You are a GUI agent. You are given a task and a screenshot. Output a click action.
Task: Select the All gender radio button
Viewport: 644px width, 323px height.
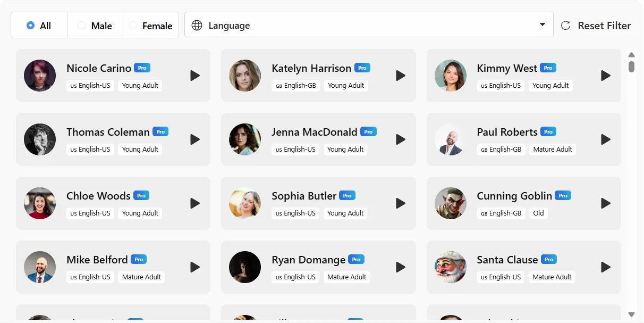pyautogui.click(x=31, y=25)
